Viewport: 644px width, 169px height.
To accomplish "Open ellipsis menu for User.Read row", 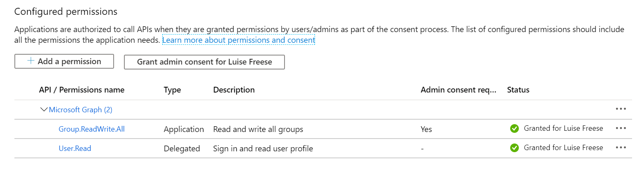I will click(621, 148).
